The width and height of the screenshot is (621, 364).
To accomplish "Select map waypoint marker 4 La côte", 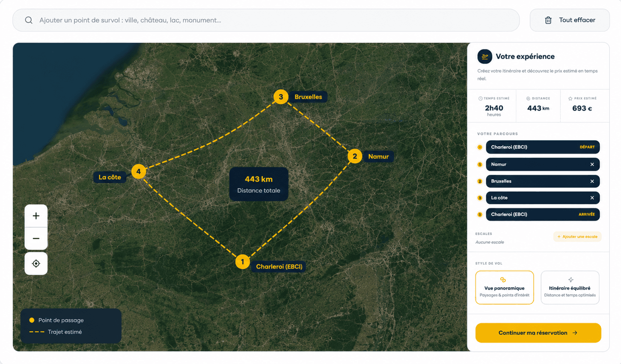I will 138,172.
